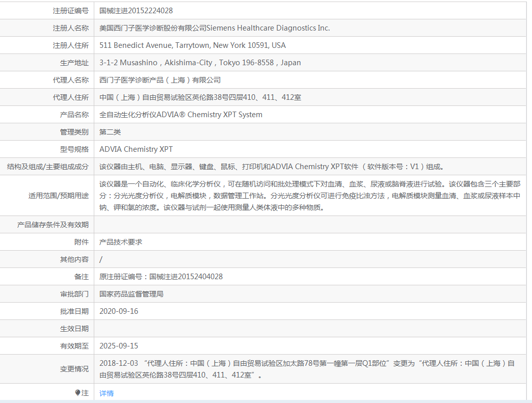Click the 结构及组成/主要组成成分 label

tap(48, 167)
